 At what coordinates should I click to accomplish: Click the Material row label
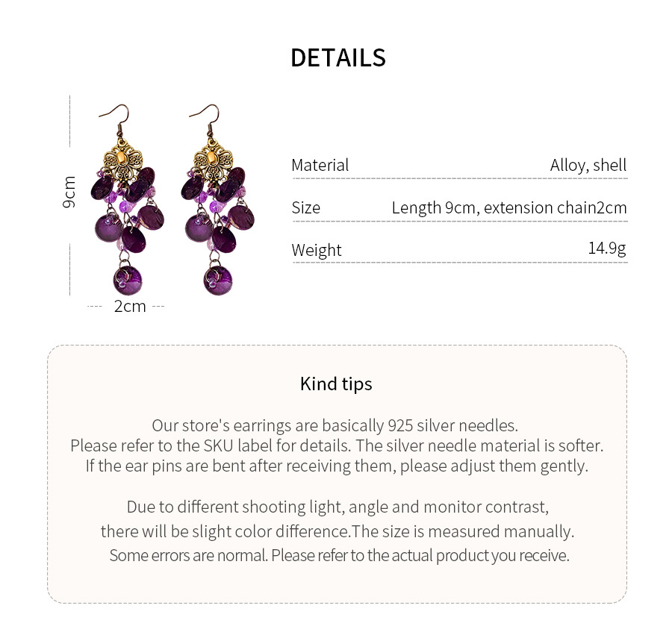[x=320, y=166]
